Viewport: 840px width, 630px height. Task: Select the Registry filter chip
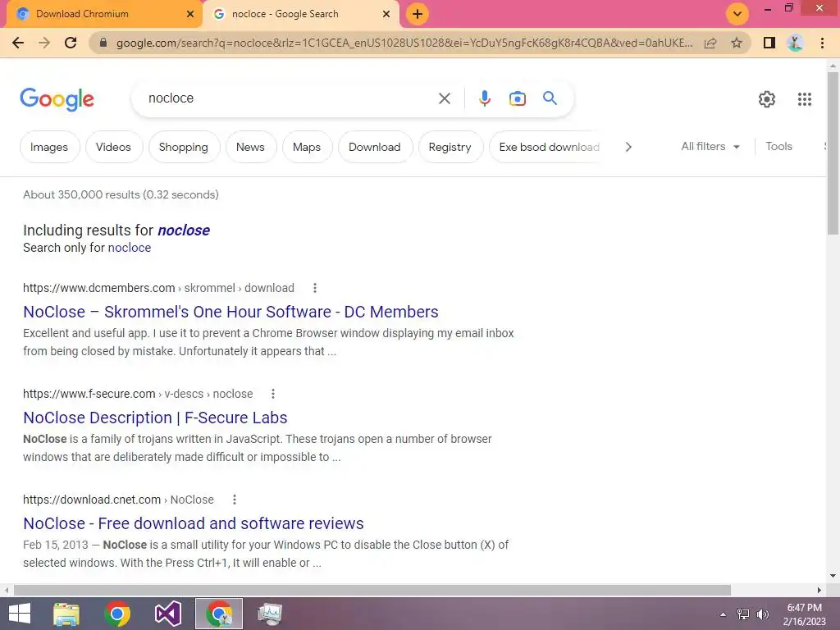pos(450,147)
